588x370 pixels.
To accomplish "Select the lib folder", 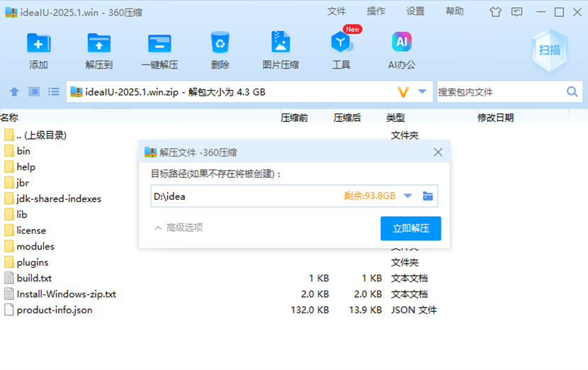I will [x=16, y=215].
